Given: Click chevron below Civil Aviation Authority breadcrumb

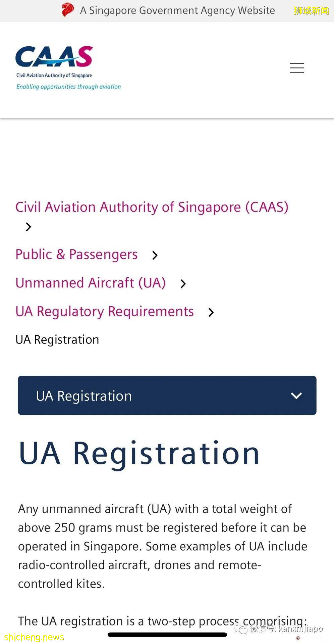Looking at the screenshot, I should (x=29, y=227).
